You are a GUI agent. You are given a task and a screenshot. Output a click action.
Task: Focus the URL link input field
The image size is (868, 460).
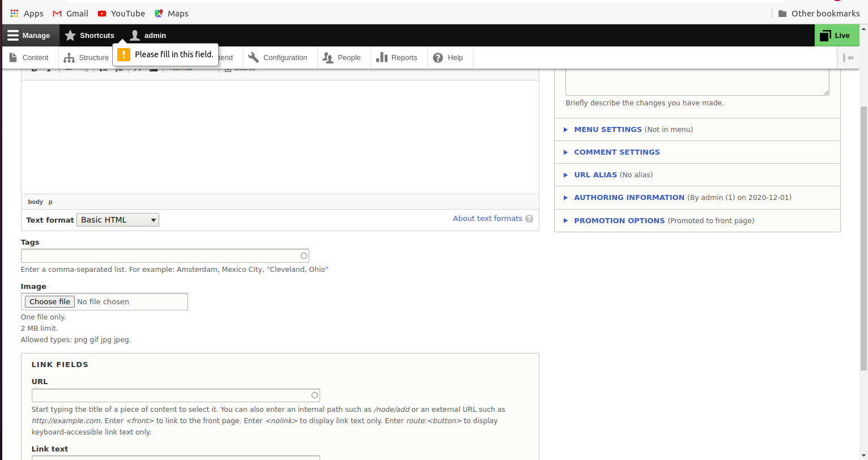pyautogui.click(x=176, y=395)
